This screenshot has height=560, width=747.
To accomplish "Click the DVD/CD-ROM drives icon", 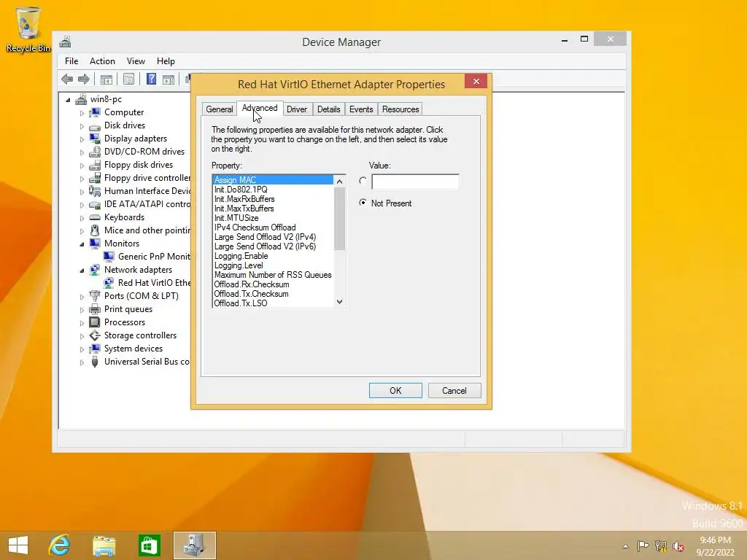I will click(95, 152).
